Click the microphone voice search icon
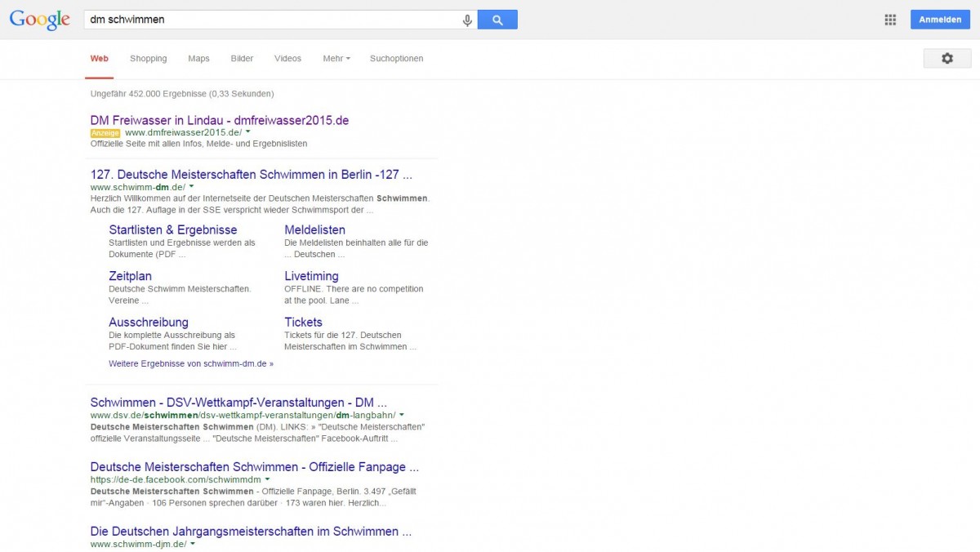The width and height of the screenshot is (980, 552). 467,20
